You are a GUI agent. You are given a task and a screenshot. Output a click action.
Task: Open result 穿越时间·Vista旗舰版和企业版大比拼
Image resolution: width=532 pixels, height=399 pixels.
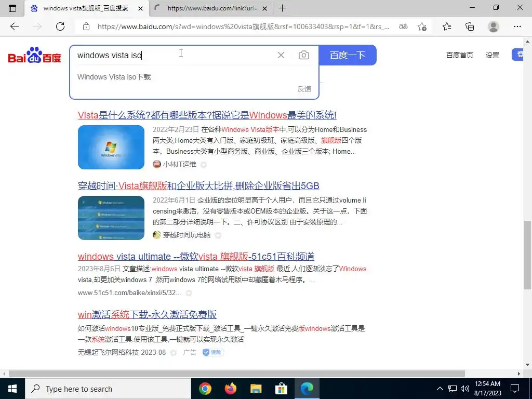tap(198, 186)
